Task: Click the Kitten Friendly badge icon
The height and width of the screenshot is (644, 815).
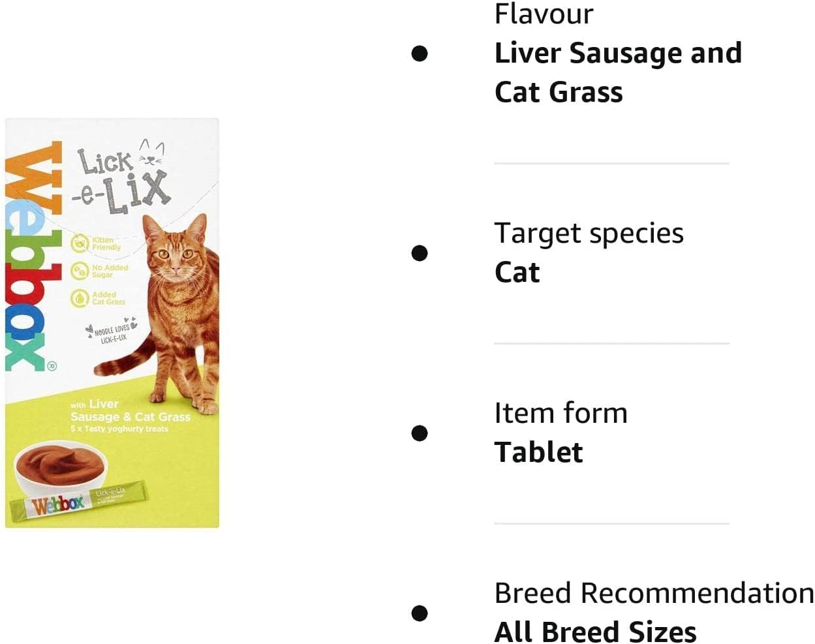Action: pos(80,244)
